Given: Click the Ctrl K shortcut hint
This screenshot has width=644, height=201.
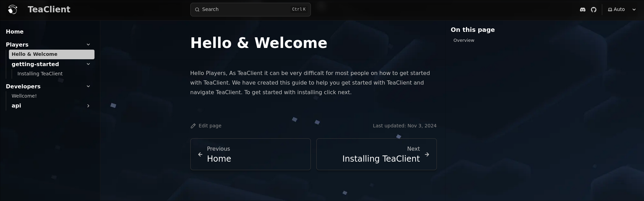Looking at the screenshot, I should (x=299, y=10).
